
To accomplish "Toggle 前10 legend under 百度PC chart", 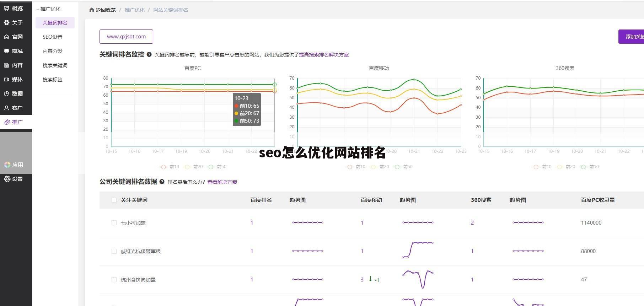I will coord(169,167).
